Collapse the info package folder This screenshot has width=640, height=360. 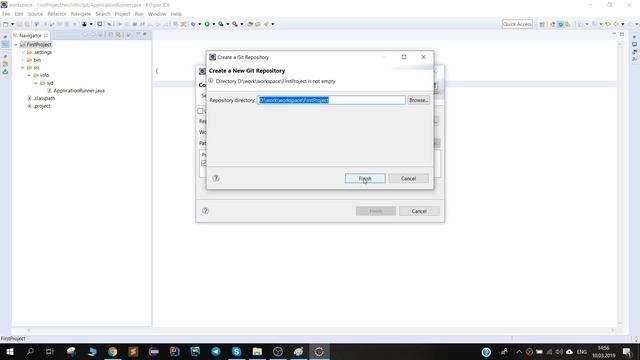[29, 75]
